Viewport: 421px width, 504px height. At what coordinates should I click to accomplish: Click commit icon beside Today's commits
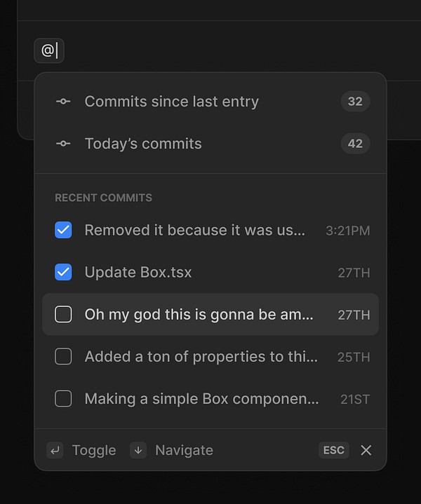pyautogui.click(x=63, y=144)
